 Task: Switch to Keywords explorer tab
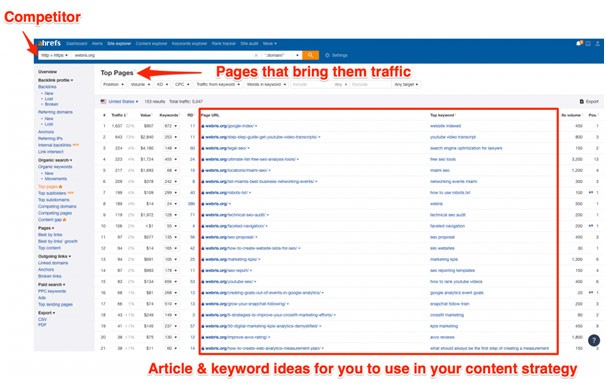pyautogui.click(x=189, y=43)
